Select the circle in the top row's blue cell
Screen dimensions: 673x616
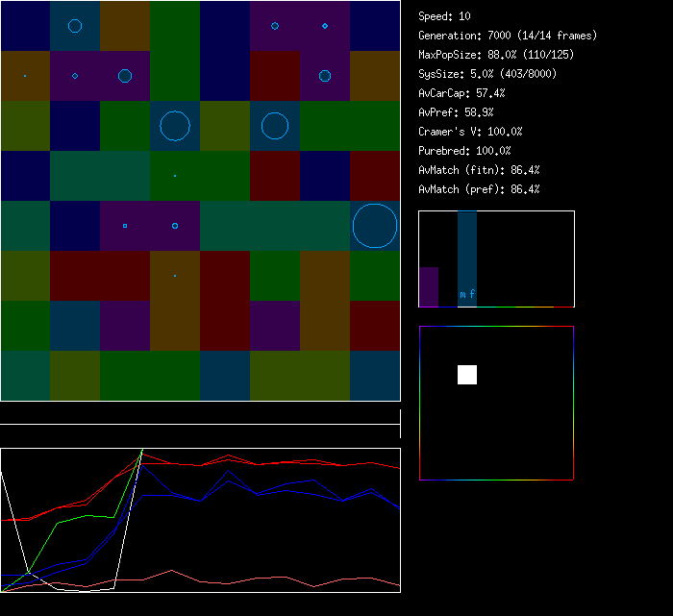coord(75,26)
